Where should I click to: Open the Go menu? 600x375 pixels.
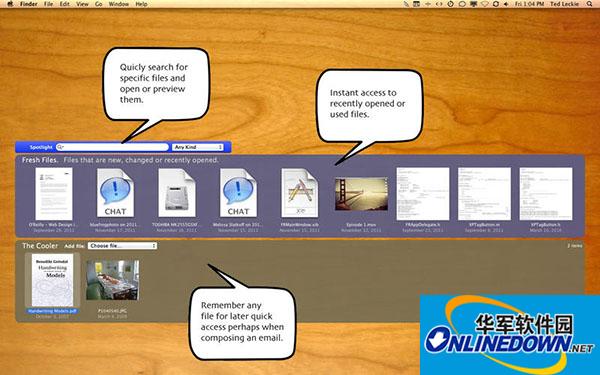click(x=99, y=4)
